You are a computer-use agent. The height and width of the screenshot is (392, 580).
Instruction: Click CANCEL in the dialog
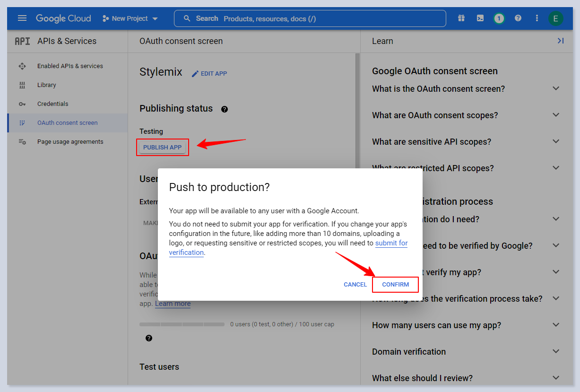(355, 285)
